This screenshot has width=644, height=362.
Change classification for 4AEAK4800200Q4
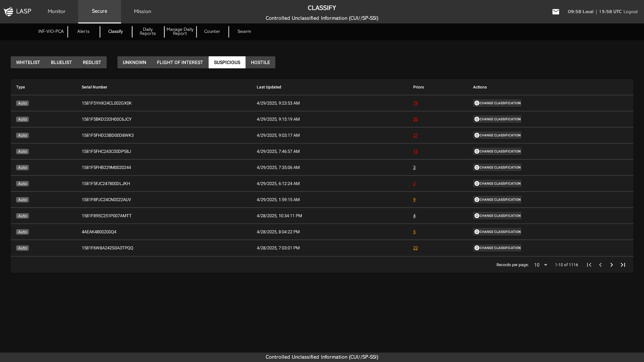click(x=497, y=232)
